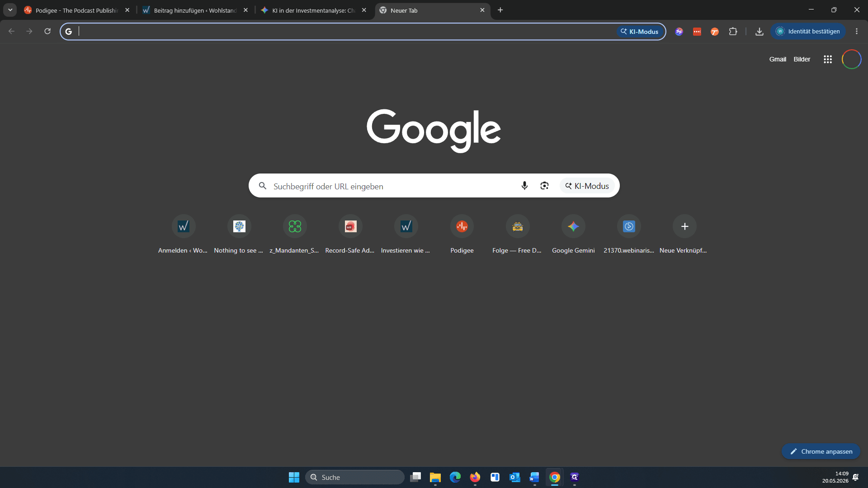Click Chrome anpassen button
This screenshot has height=488, width=868.
[x=821, y=451]
